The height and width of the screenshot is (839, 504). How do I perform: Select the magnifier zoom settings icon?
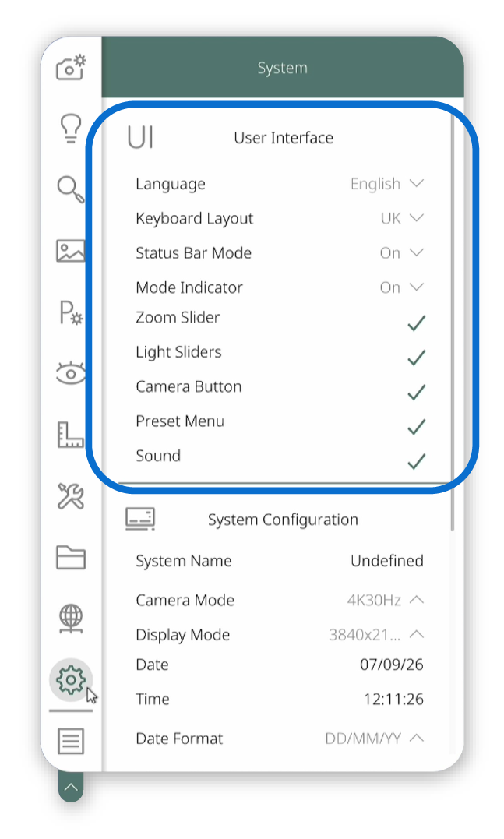(x=71, y=189)
